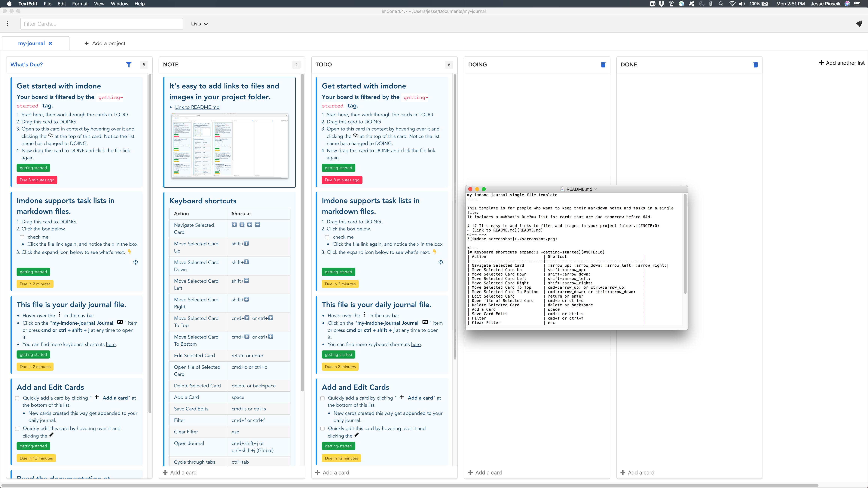This screenshot has height=488, width=868.
Task: Open the Format menu
Action: click(x=80, y=4)
